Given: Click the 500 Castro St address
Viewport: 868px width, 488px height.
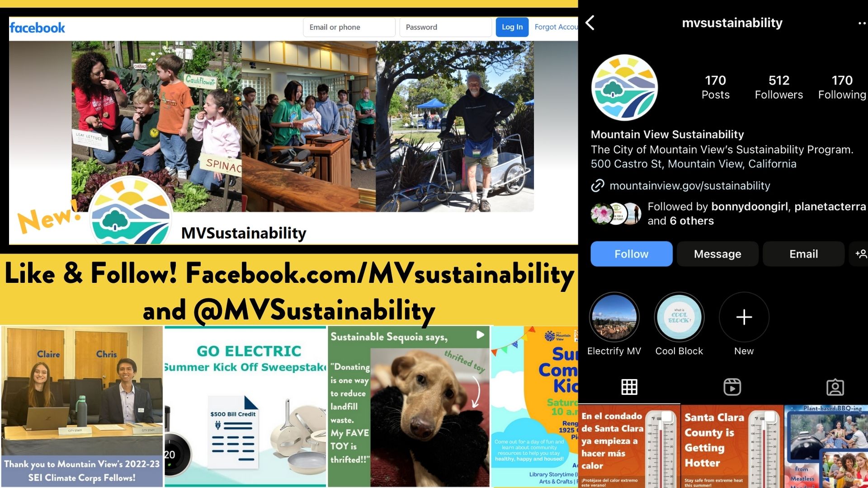Looking at the screenshot, I should point(693,164).
